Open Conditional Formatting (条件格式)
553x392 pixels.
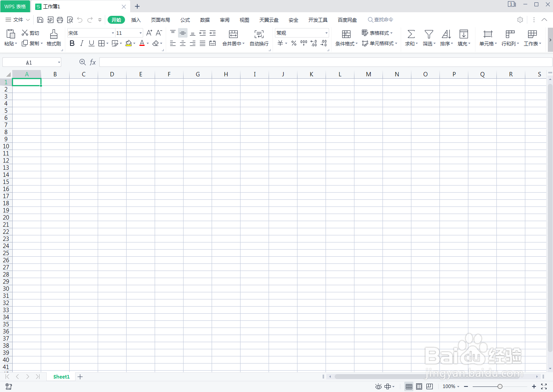346,38
